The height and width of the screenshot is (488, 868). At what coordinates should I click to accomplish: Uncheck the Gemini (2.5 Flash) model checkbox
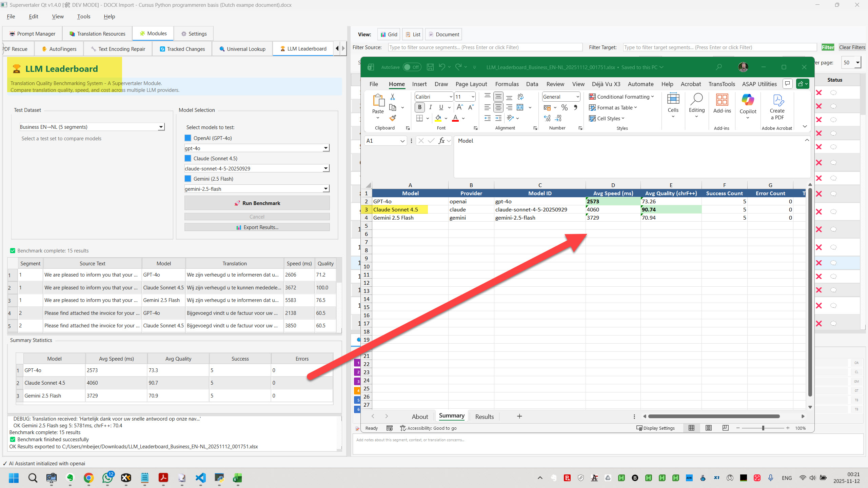[x=188, y=179]
